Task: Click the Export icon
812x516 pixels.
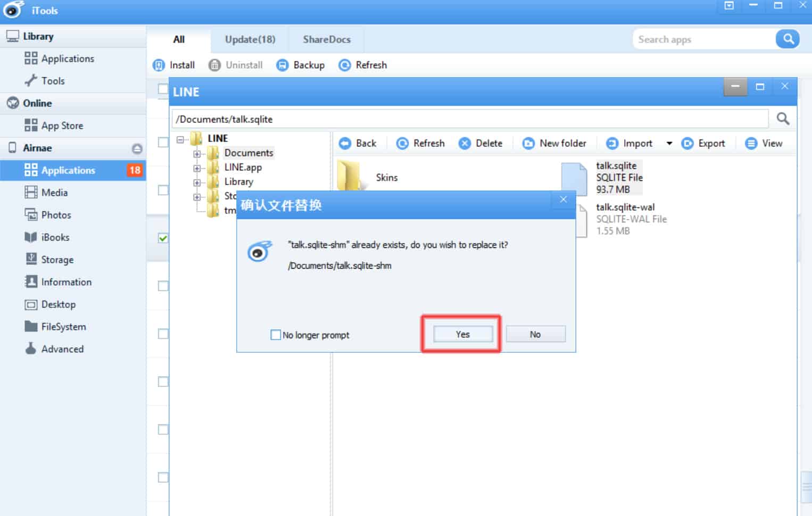Action: (x=687, y=144)
